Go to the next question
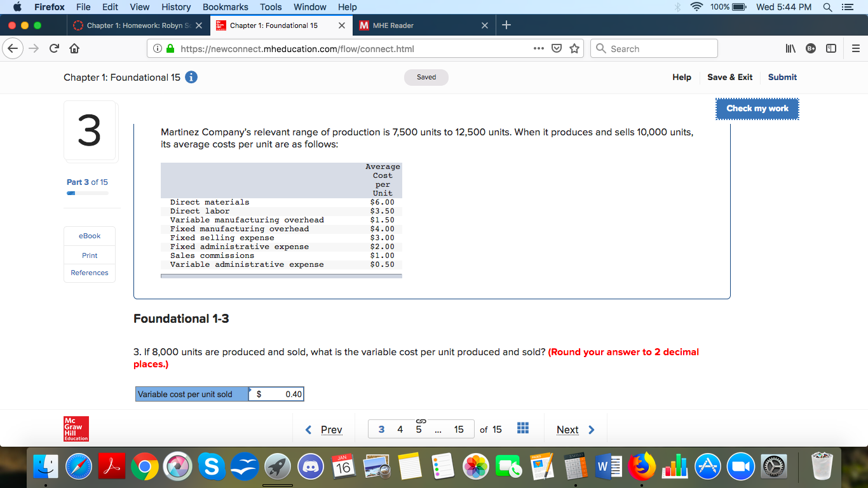Viewport: 868px width, 488px height. pyautogui.click(x=576, y=430)
